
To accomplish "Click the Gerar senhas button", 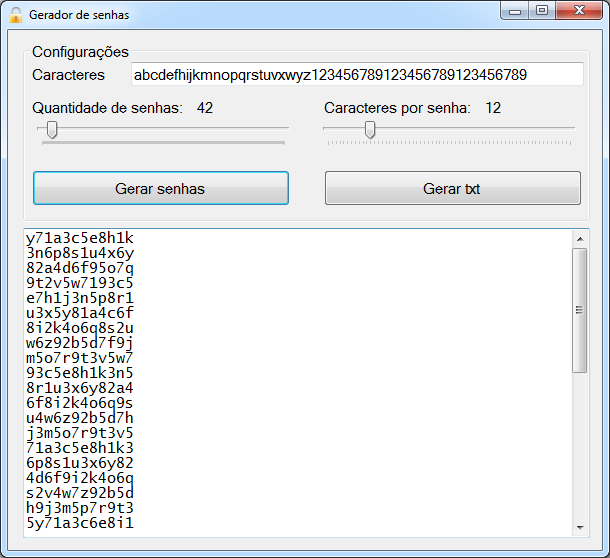I will tap(161, 188).
